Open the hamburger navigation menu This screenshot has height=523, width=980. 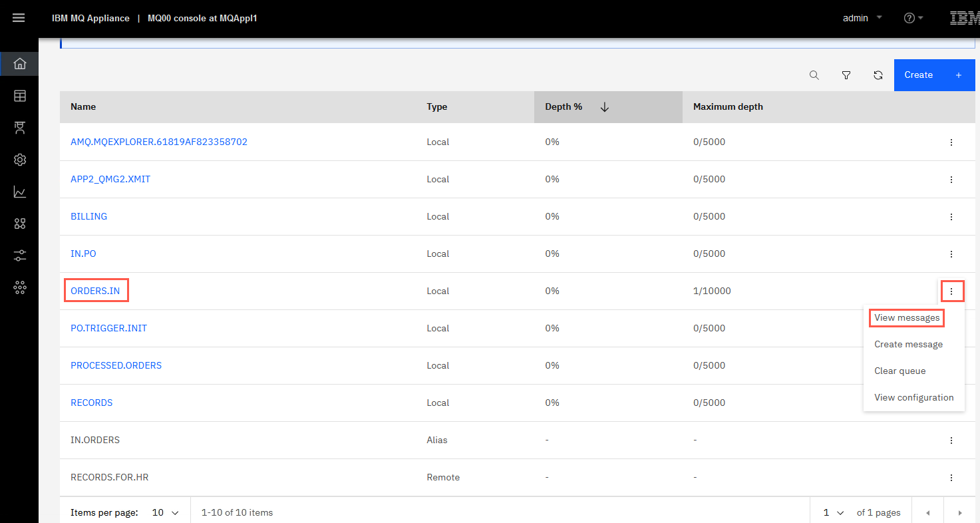pos(19,18)
